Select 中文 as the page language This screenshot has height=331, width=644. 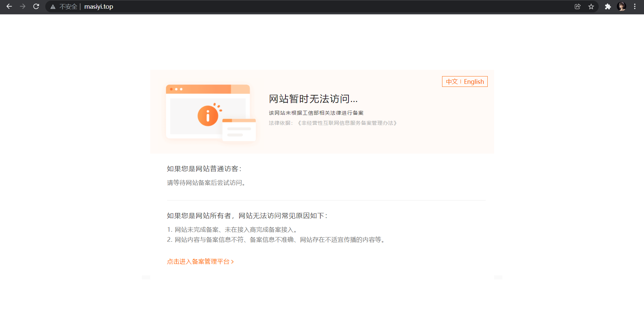click(x=452, y=81)
